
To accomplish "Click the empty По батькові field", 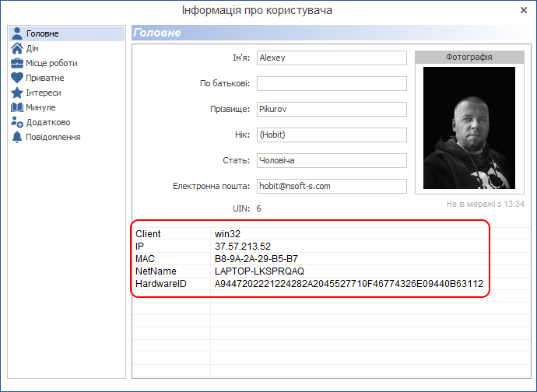I will click(332, 83).
